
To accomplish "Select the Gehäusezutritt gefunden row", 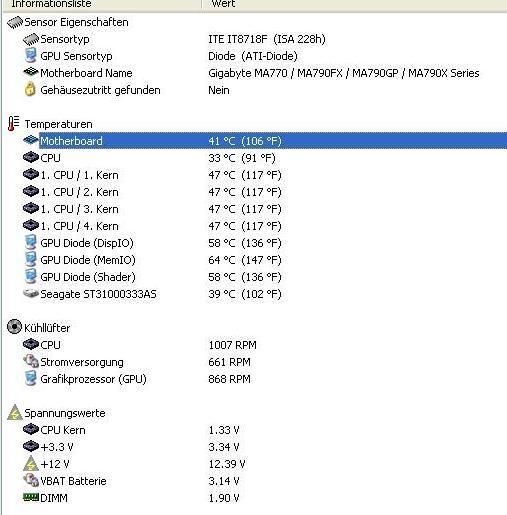I will click(x=100, y=90).
